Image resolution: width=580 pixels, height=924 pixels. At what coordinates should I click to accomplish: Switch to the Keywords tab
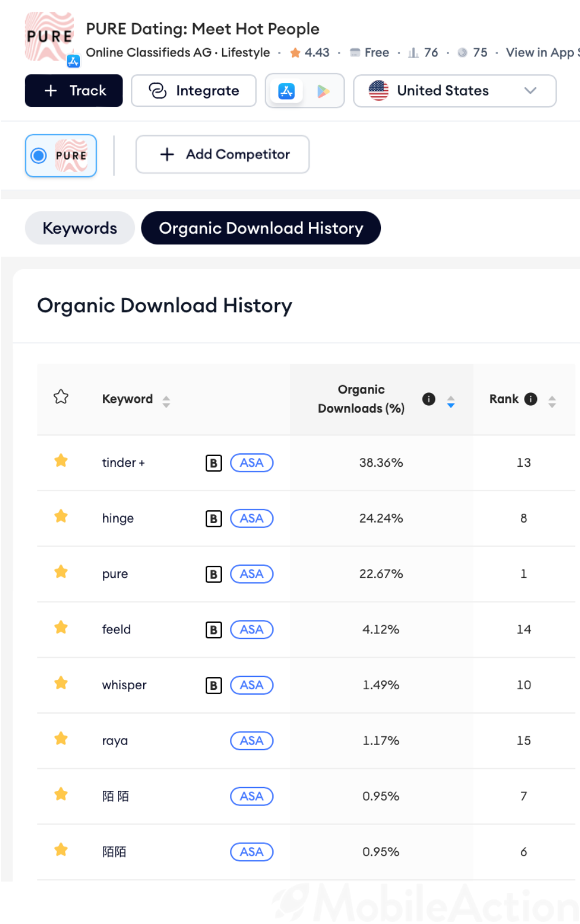coord(80,228)
